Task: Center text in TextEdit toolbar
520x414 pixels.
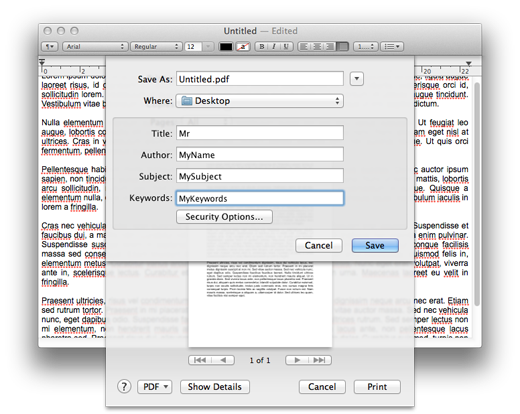Action: [x=317, y=46]
